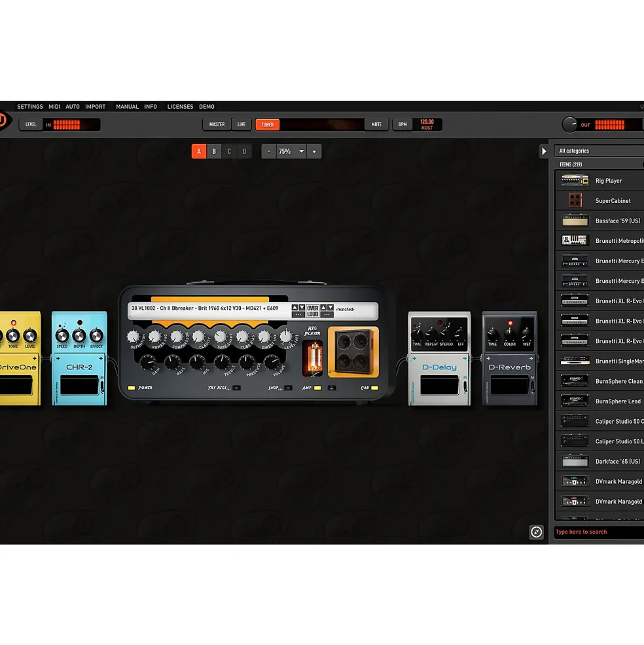Open the IMPORT menu
This screenshot has width=644, height=645.
96,107
